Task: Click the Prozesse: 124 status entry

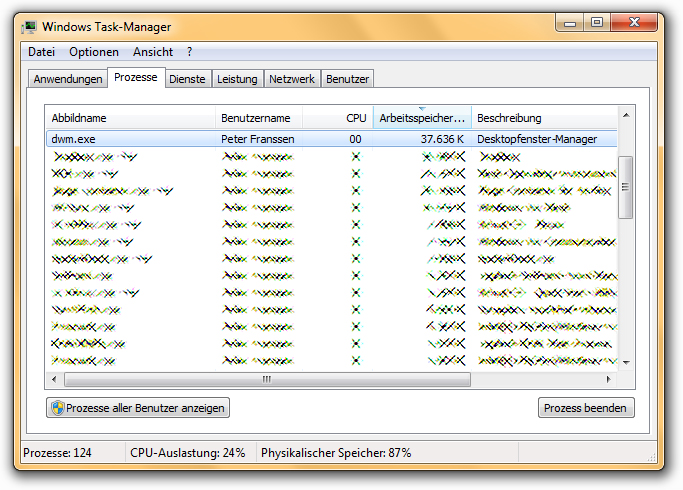Action: [57, 453]
